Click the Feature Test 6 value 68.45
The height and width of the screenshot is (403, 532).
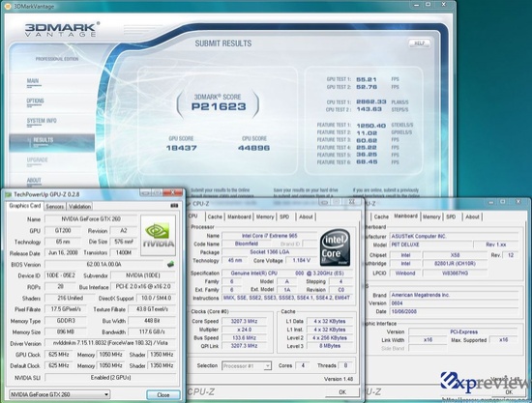pos(367,162)
